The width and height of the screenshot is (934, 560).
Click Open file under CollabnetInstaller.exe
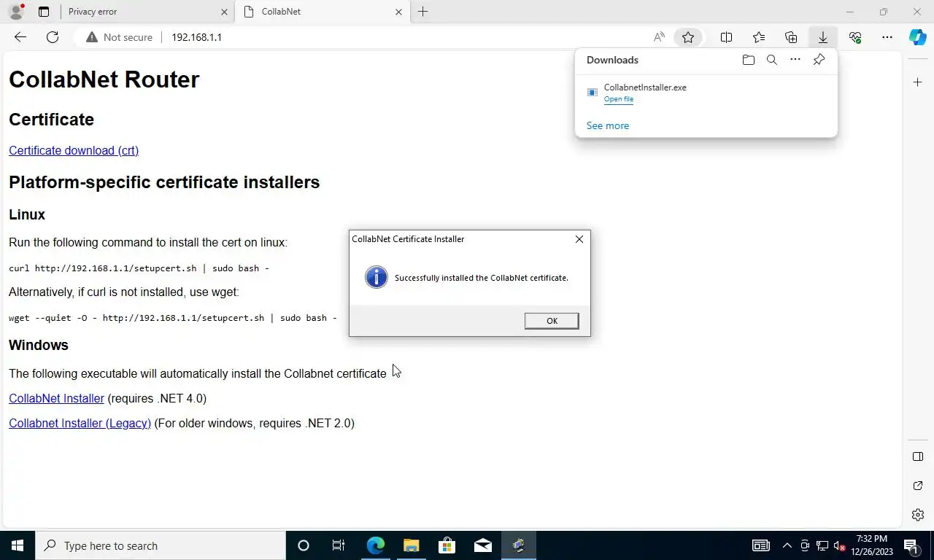coord(619,99)
